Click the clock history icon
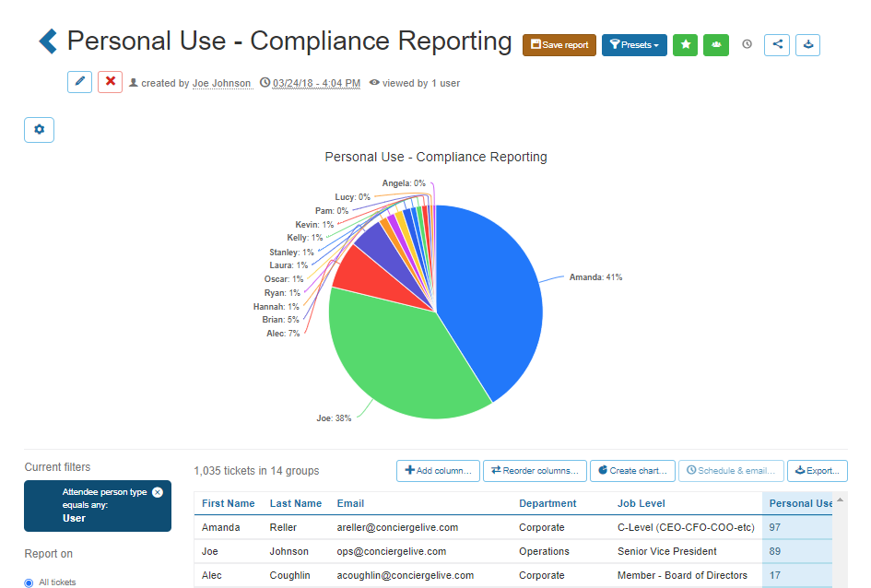This screenshot has height=588, width=871. [x=747, y=44]
